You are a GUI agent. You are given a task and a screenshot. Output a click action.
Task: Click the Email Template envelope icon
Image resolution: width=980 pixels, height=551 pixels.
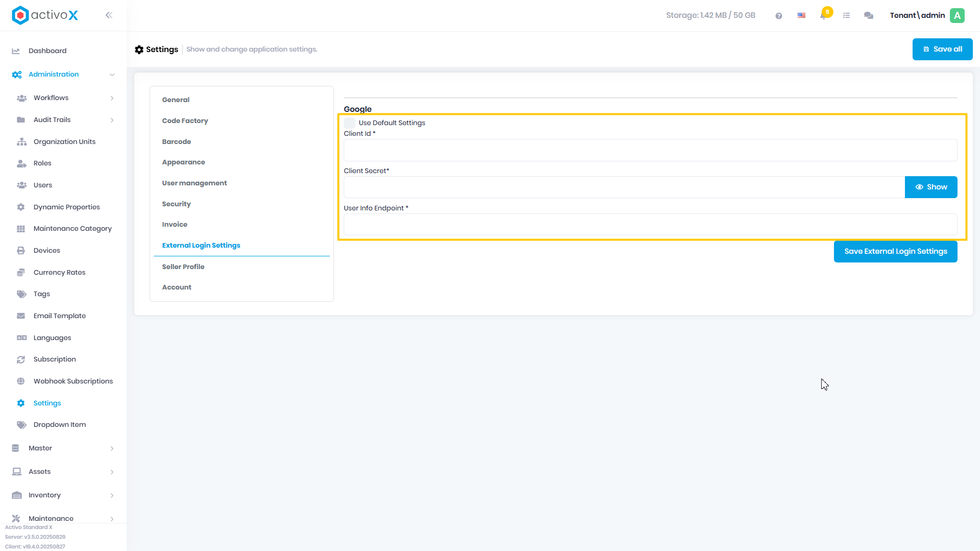[21, 316]
